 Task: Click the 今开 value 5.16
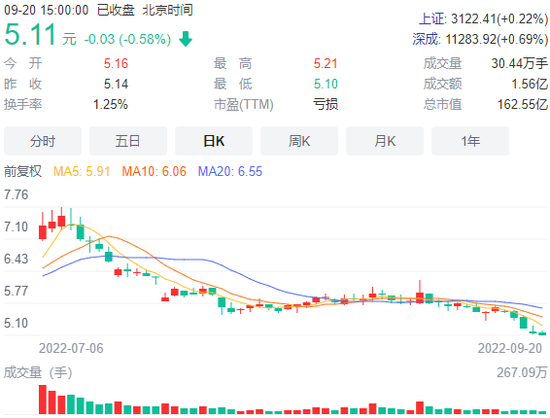pos(116,63)
